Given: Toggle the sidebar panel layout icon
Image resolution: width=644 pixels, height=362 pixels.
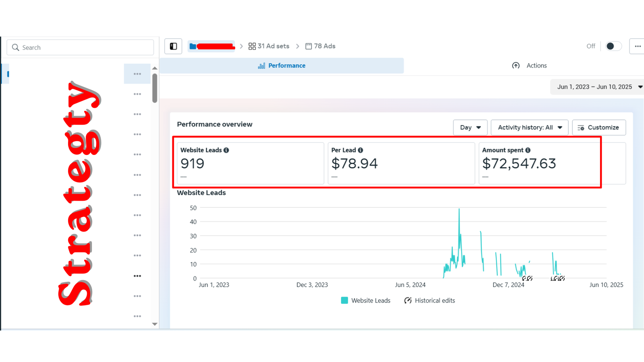Looking at the screenshot, I should point(173,46).
